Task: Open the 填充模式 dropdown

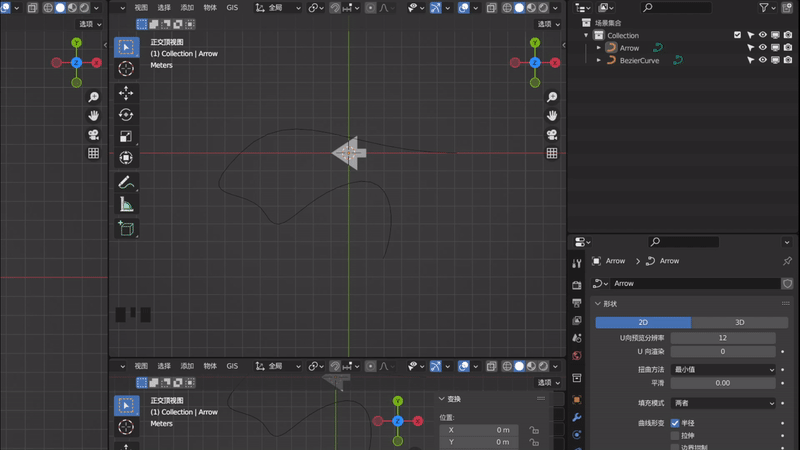Action: [x=723, y=403]
